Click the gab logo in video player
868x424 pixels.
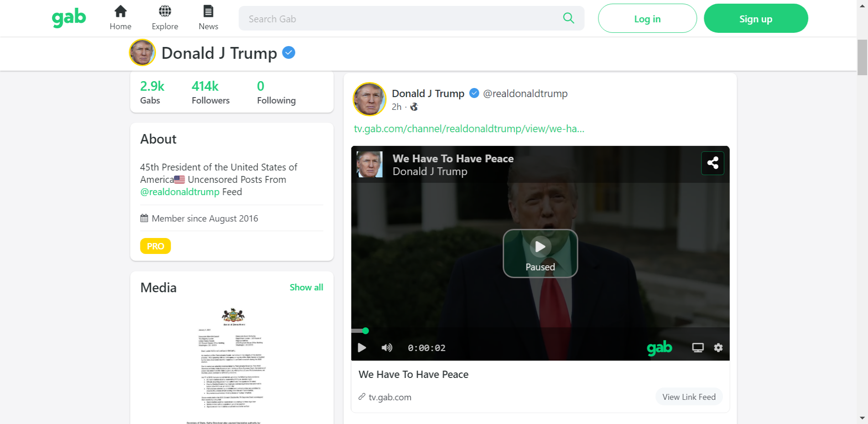(660, 348)
